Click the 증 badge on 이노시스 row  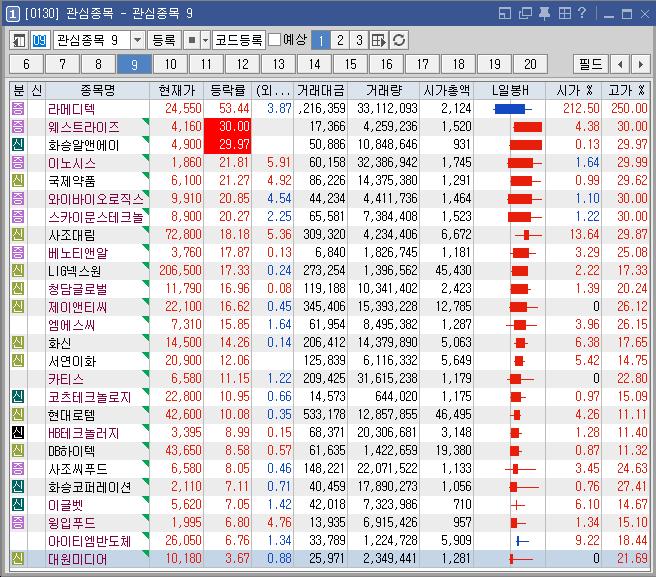pos(18,162)
